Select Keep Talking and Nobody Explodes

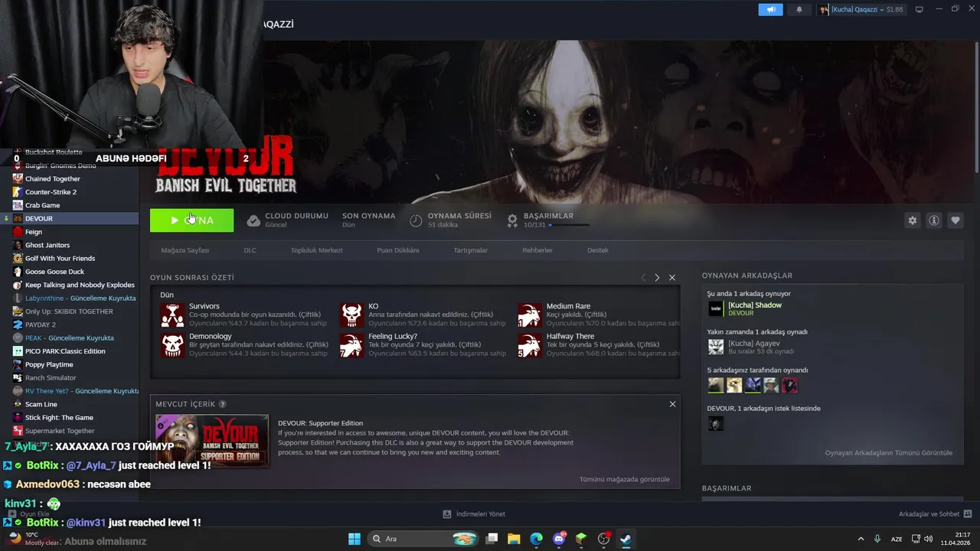pos(80,285)
